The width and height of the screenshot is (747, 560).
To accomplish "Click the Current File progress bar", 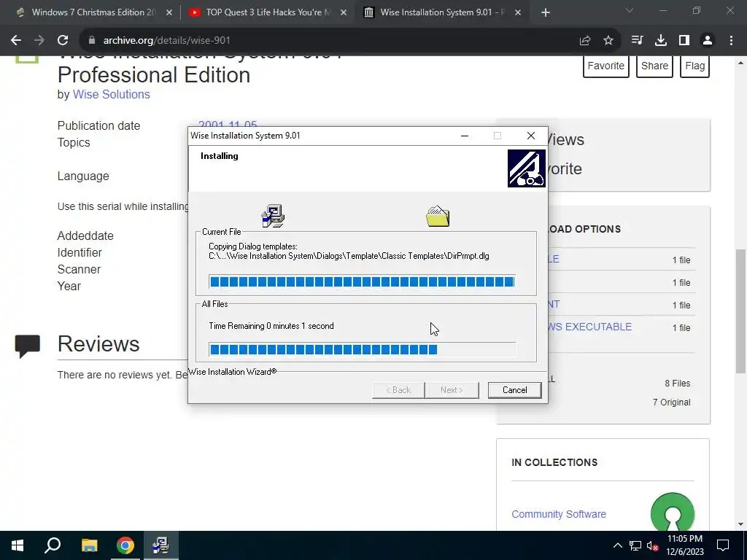I will 362,281.
